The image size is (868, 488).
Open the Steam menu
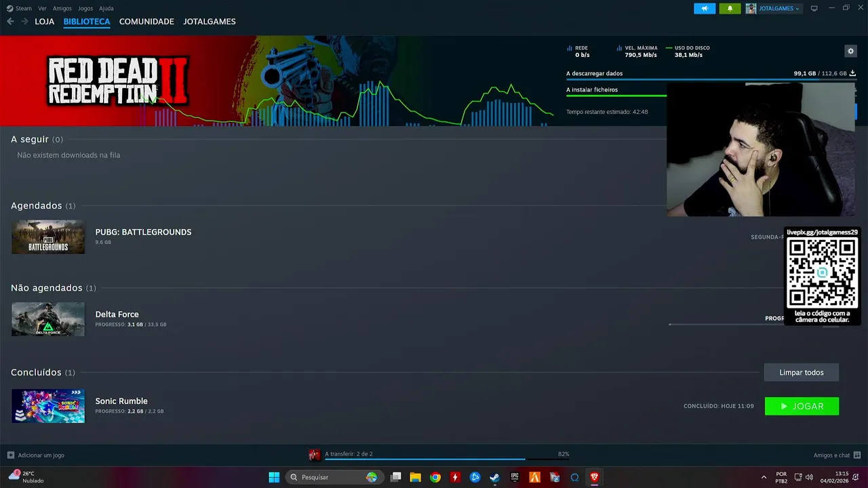pyautogui.click(x=19, y=8)
